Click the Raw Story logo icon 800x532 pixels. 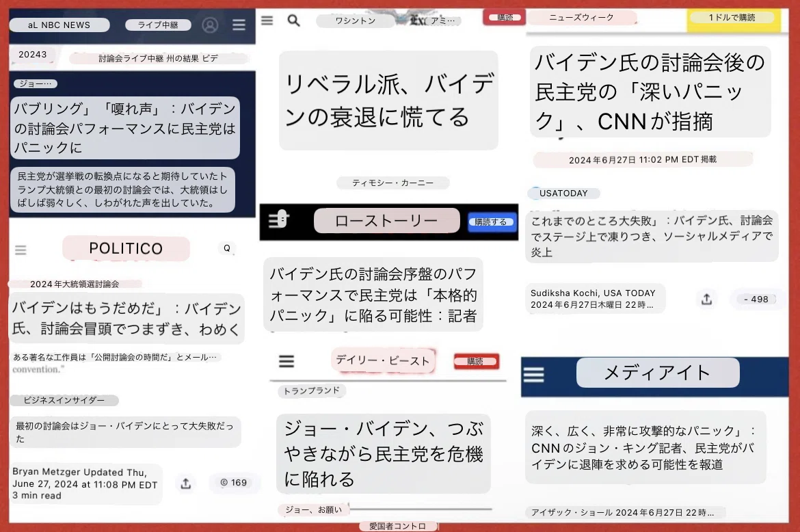(x=278, y=220)
